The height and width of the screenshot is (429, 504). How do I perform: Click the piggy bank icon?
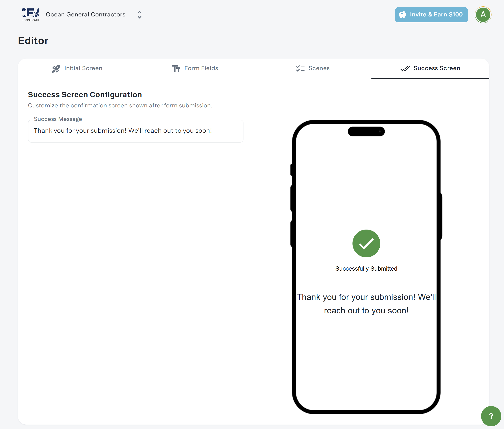pyautogui.click(x=402, y=15)
